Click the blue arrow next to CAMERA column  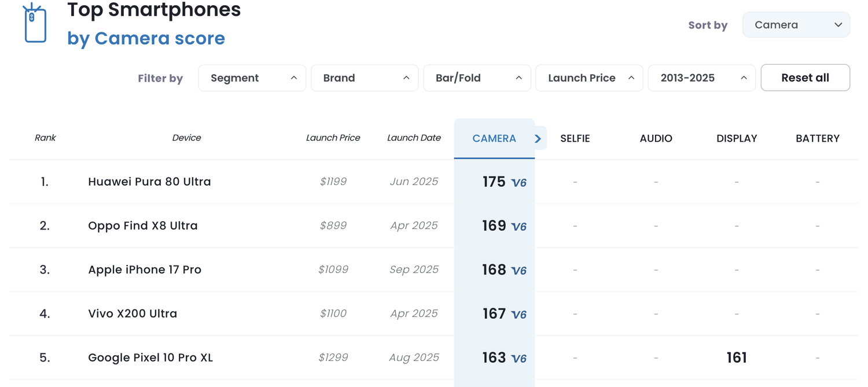click(x=538, y=138)
